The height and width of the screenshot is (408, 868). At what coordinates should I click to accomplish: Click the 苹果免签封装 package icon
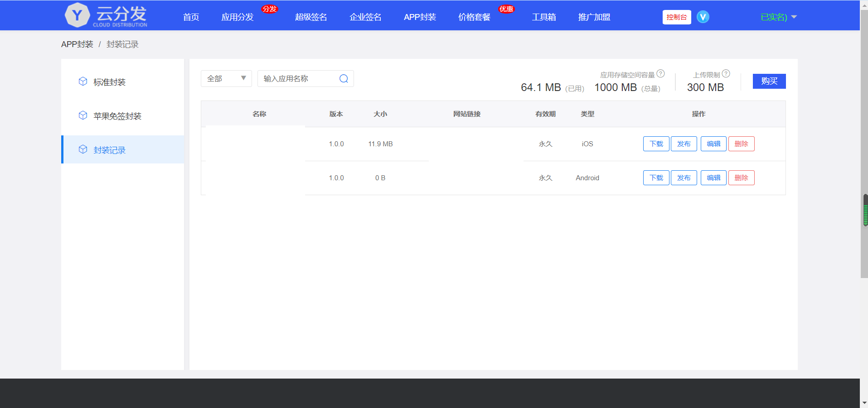pyautogui.click(x=83, y=115)
